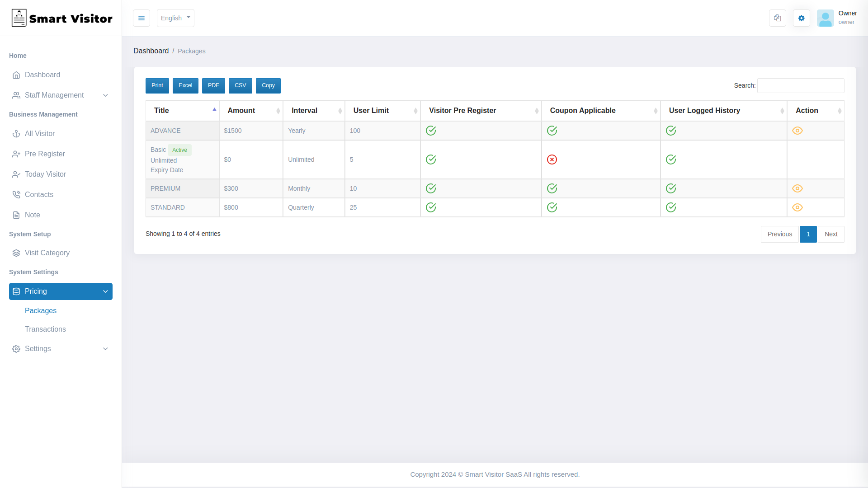Click the Dashboard breadcrumb link
The image size is (868, 488).
click(x=151, y=51)
